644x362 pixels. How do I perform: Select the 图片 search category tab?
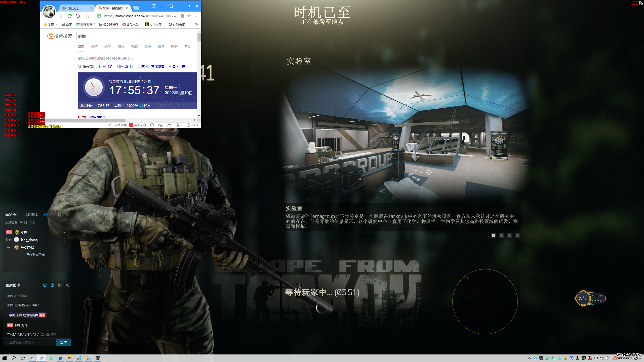click(x=121, y=47)
